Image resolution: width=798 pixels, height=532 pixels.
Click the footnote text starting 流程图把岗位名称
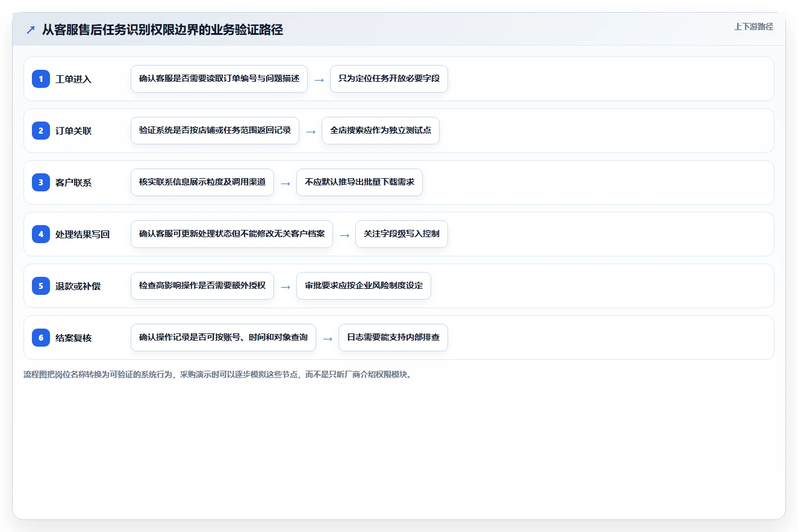click(217, 374)
